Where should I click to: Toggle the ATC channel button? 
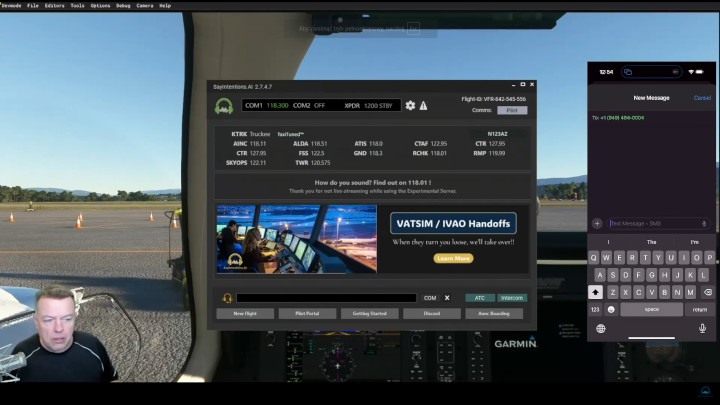pos(480,298)
